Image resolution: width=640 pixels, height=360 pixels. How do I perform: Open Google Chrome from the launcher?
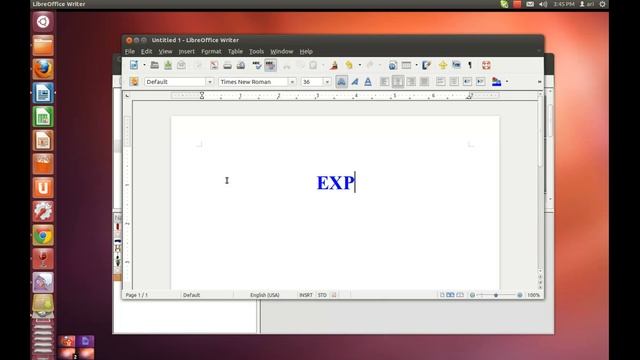click(x=43, y=235)
